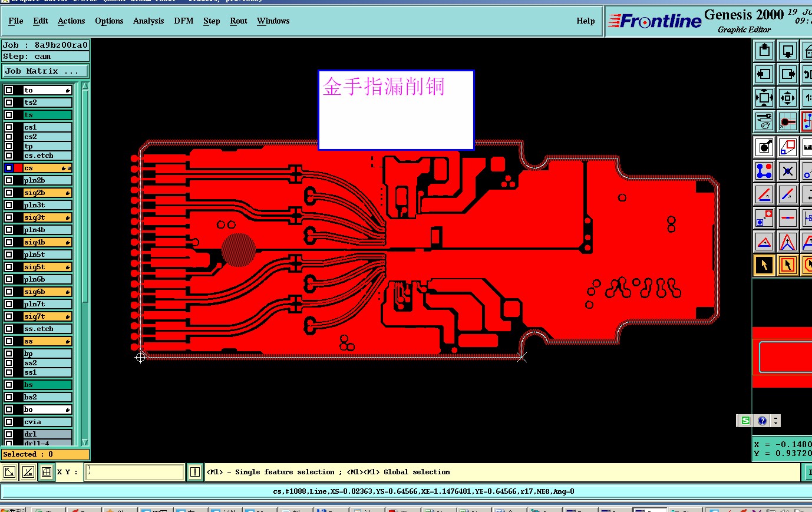The image size is (812, 512).
Task: Toggle display checkbox of the 'cs' layer
Action: (x=9, y=168)
